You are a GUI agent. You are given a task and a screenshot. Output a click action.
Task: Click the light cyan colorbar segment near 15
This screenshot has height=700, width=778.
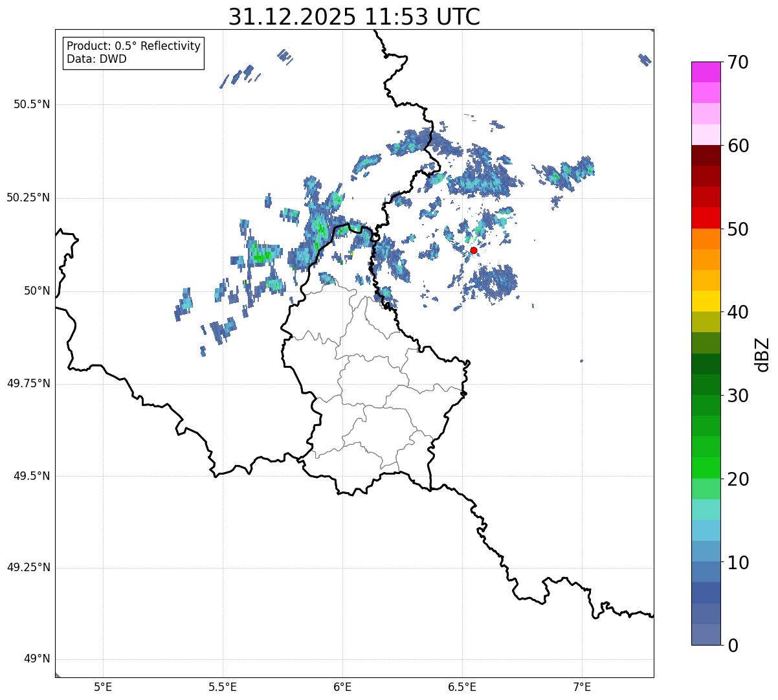[706, 509]
